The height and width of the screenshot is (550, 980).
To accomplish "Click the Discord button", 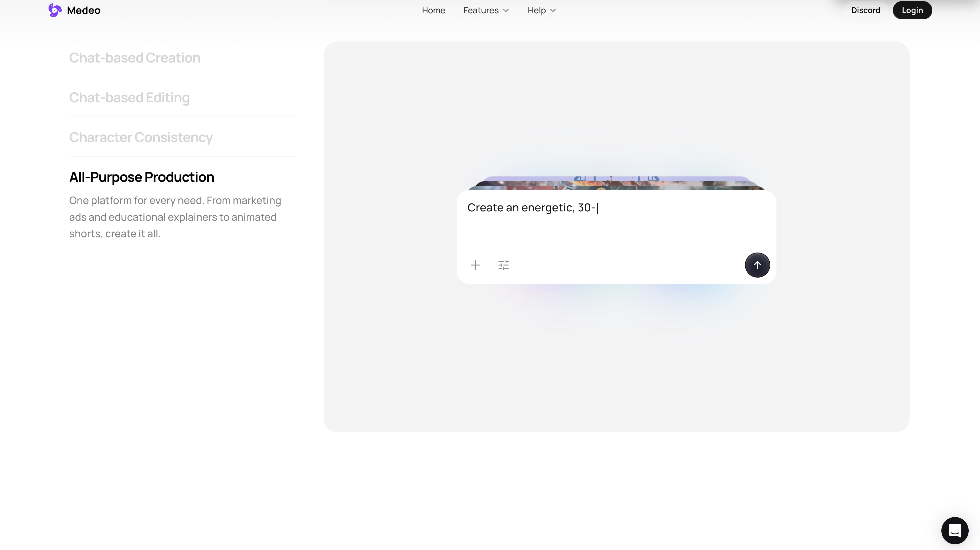I will tap(866, 10).
